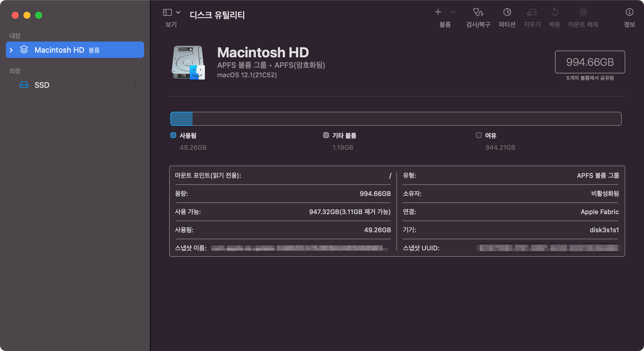Click the empty Free legend square
This screenshot has width=644, height=351.
[x=479, y=135]
